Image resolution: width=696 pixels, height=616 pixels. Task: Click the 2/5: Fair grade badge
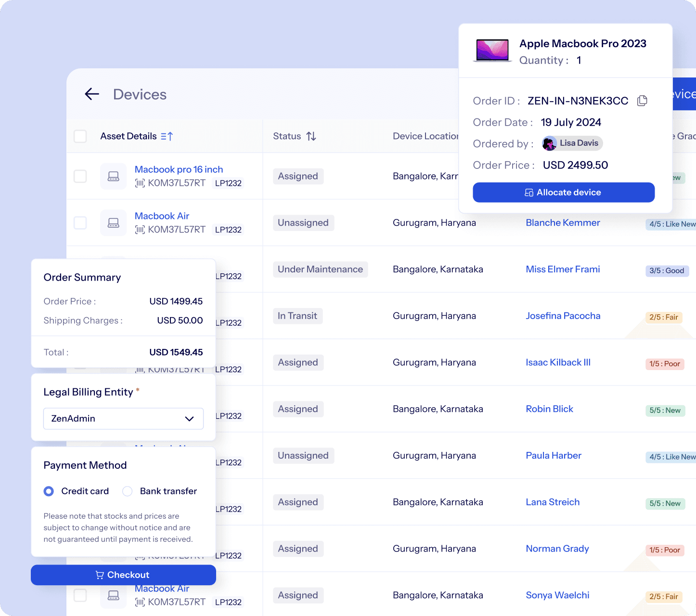[665, 317]
